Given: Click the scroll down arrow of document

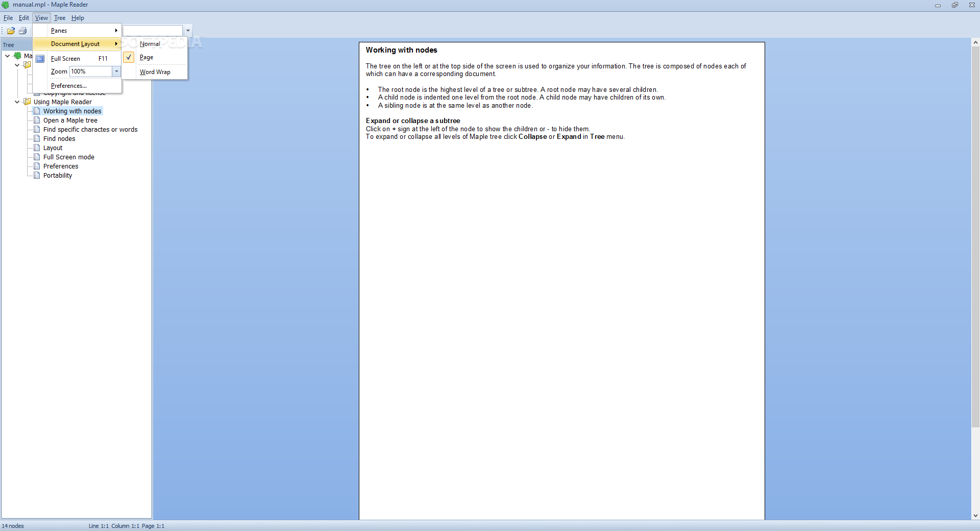Looking at the screenshot, I should point(975,516).
